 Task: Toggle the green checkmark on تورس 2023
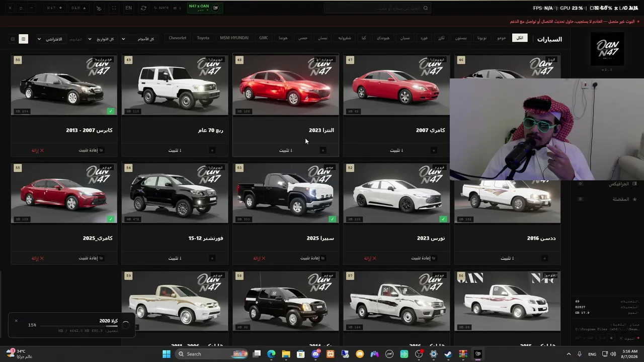point(443,219)
